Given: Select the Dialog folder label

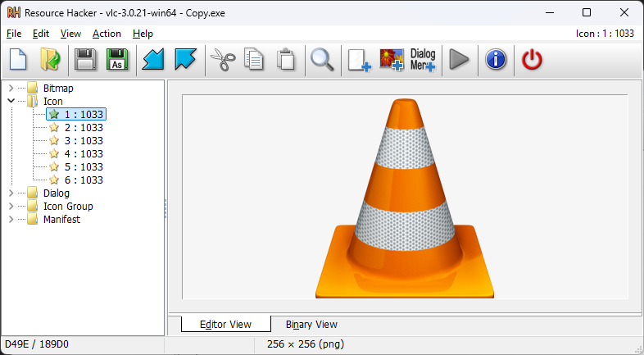Looking at the screenshot, I should pyautogui.click(x=57, y=193).
